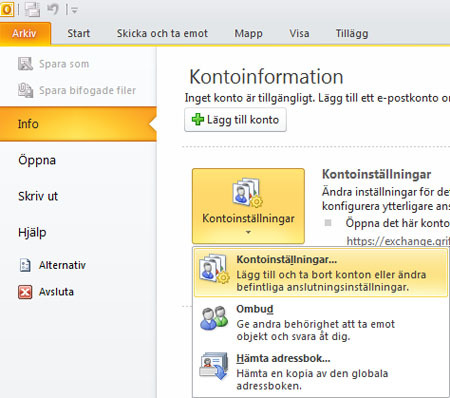This screenshot has width=450, height=398.
Task: Select the Info backstage section
Action: pyautogui.click(x=78, y=124)
